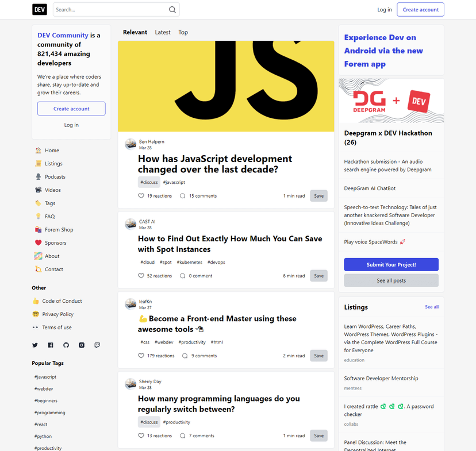
Task: Save the programming languages post
Action: click(x=318, y=436)
